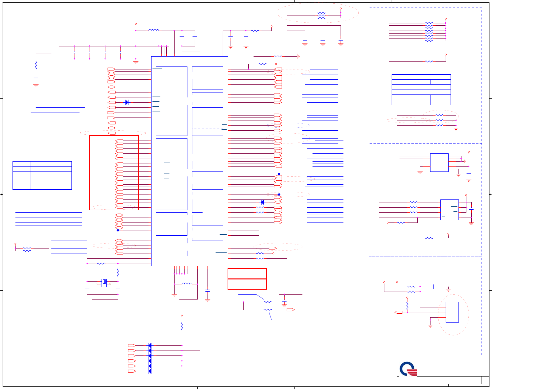Select the horizontal capacitor in the bottom-right dashed panel
Screen dimensions: 555x392
point(434,287)
